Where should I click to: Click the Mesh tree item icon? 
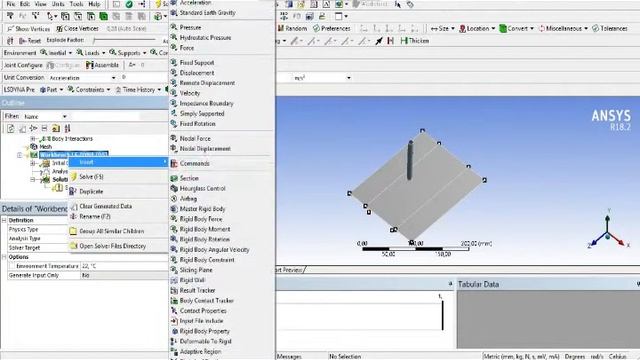[34, 147]
